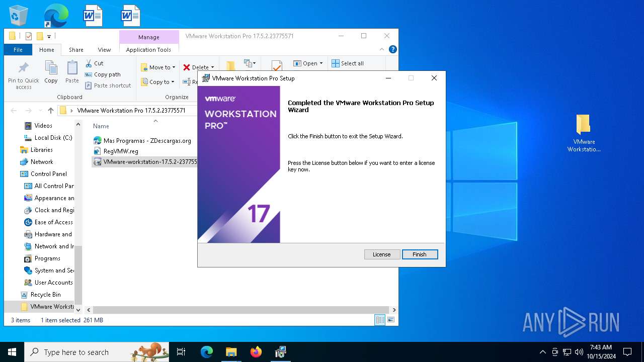Open the Delete dropdown in ribbon
The height and width of the screenshot is (362, 644).
coord(199,67)
